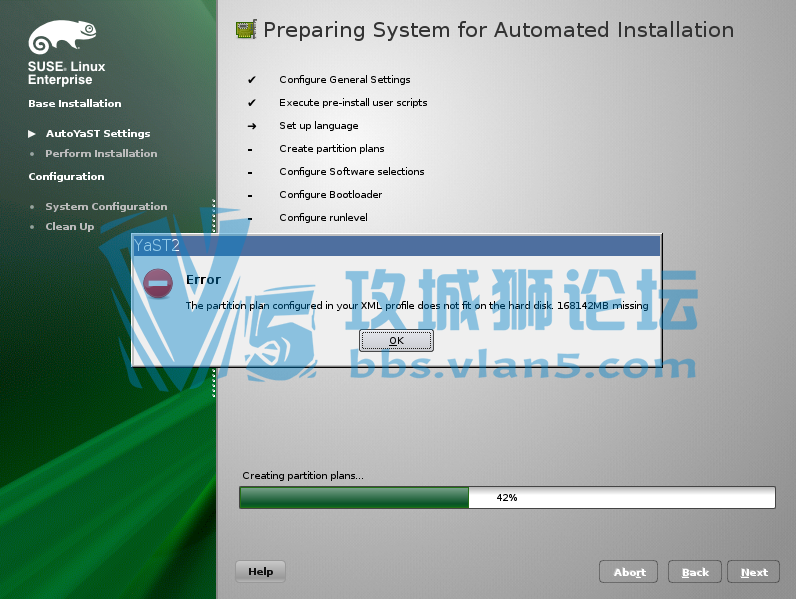Proceed with the Next button
Image resolution: width=796 pixels, height=599 pixels.
pos(753,572)
